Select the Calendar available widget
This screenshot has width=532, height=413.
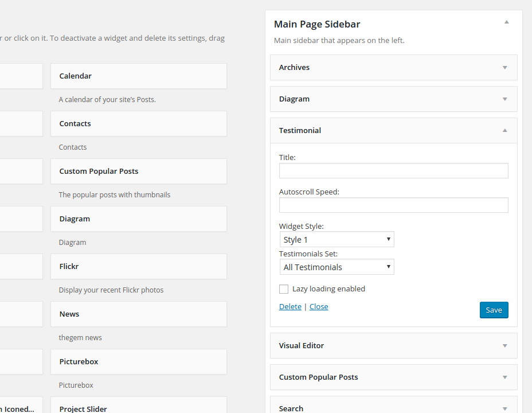point(138,76)
